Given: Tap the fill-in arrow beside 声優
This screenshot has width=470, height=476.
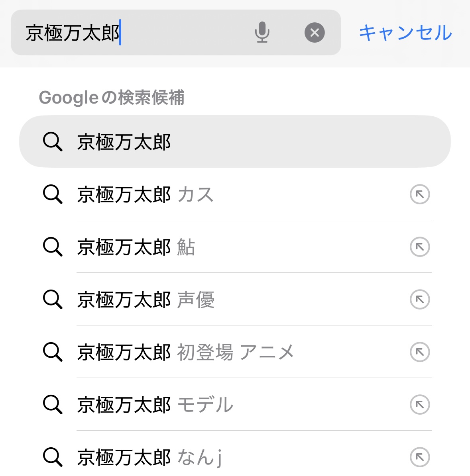Looking at the screenshot, I should coord(420,300).
